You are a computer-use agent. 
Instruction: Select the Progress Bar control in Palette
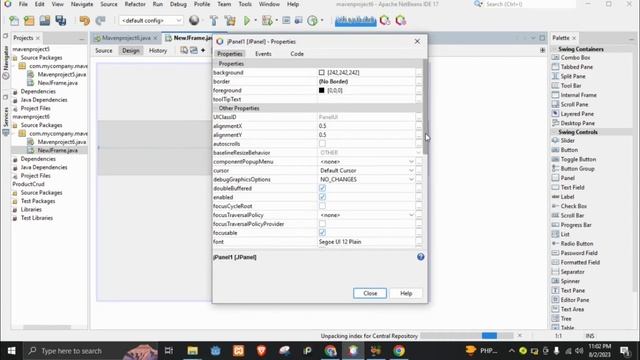(576, 225)
